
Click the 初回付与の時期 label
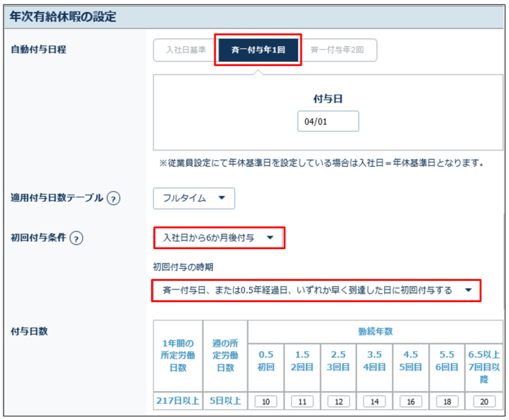(x=183, y=267)
